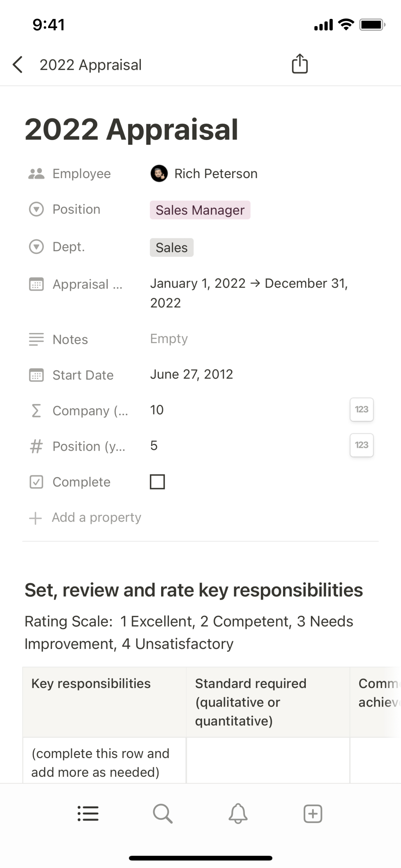This screenshot has height=868, width=401.
Task: Tap the Sales Manager pink tag
Action: pos(200,210)
